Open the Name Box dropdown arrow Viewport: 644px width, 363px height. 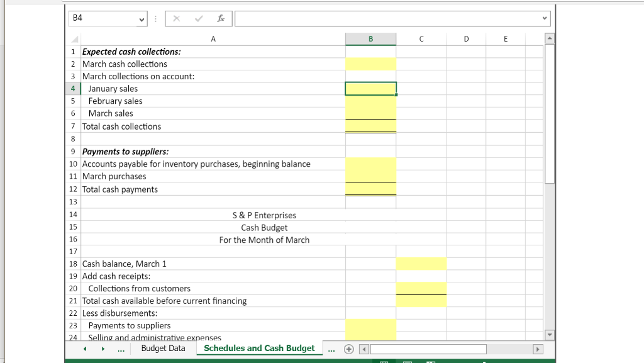point(143,19)
